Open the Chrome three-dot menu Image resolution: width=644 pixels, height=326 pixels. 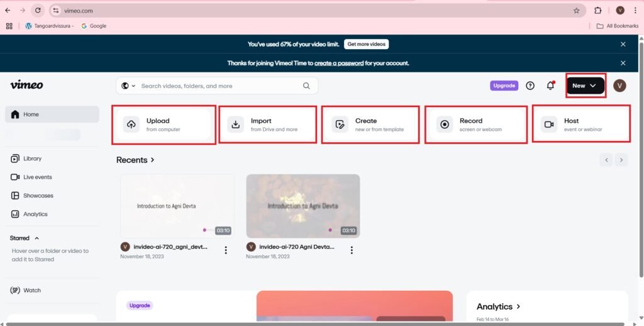[x=635, y=11]
